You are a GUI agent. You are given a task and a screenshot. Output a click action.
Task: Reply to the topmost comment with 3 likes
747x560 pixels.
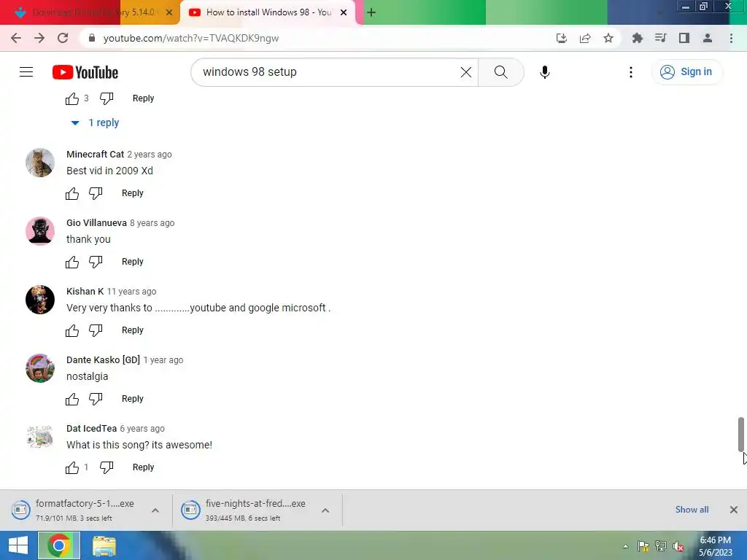click(144, 98)
